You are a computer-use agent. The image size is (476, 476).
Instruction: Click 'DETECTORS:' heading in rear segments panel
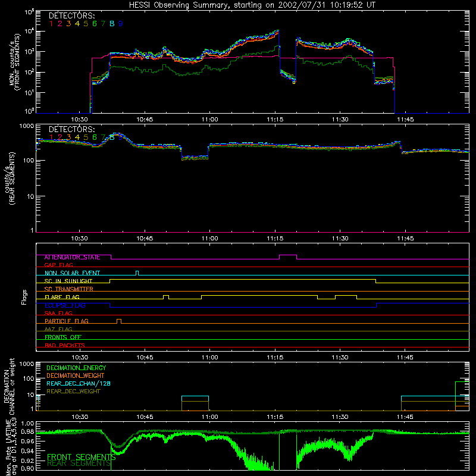click(72, 129)
